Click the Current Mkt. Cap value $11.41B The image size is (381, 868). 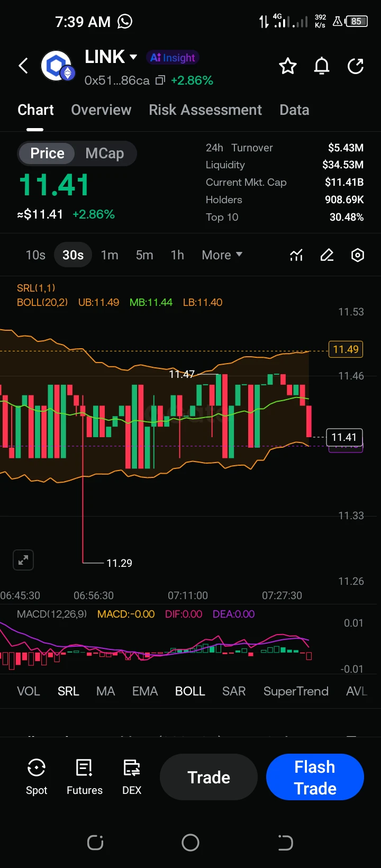pyautogui.click(x=344, y=182)
